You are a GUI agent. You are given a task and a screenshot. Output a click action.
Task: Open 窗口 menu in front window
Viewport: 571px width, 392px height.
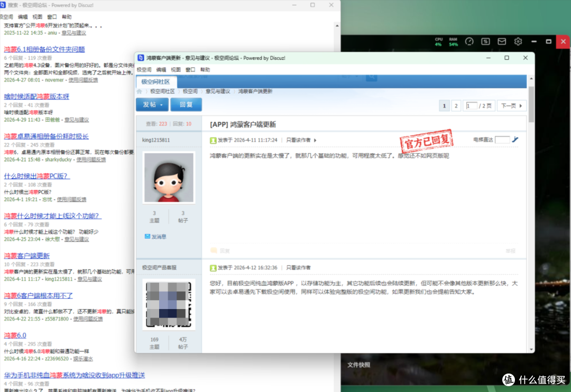[x=190, y=70]
